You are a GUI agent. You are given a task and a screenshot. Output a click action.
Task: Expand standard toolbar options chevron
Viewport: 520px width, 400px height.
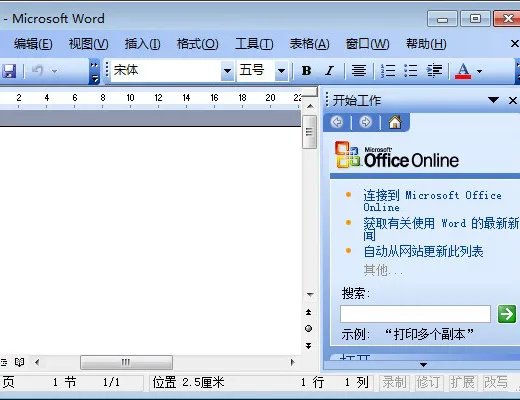click(x=95, y=71)
